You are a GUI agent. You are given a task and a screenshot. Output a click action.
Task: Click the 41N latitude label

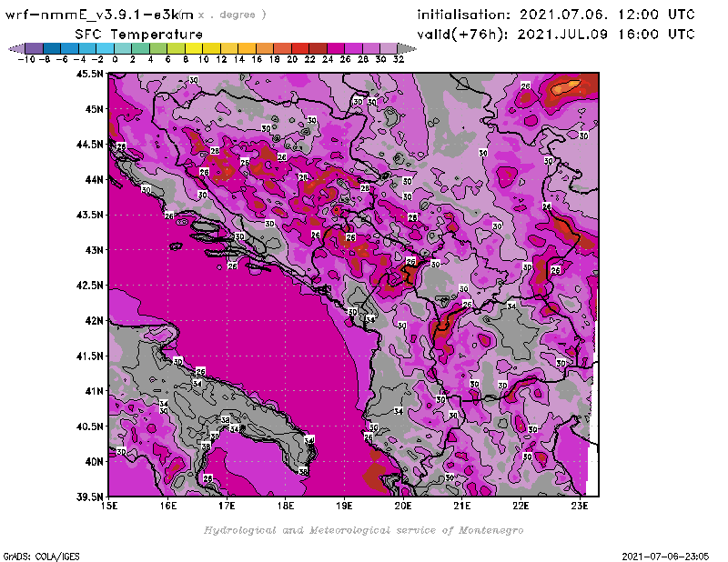(94, 391)
